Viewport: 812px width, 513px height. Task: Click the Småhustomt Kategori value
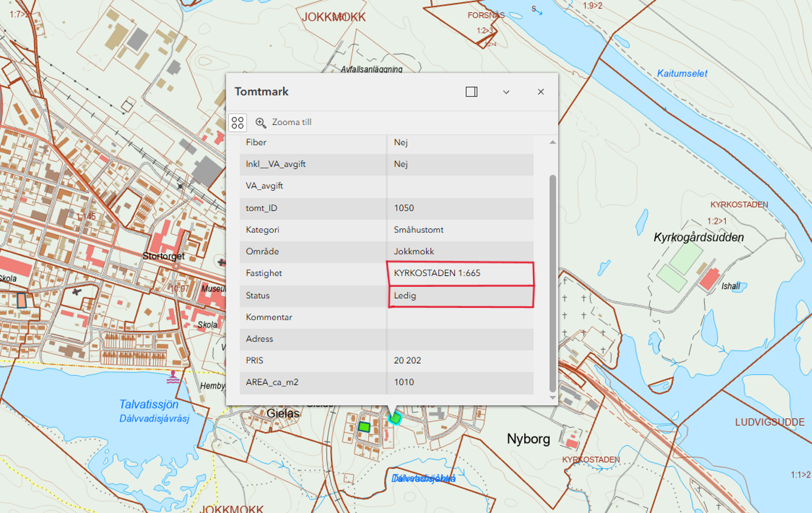coord(418,230)
